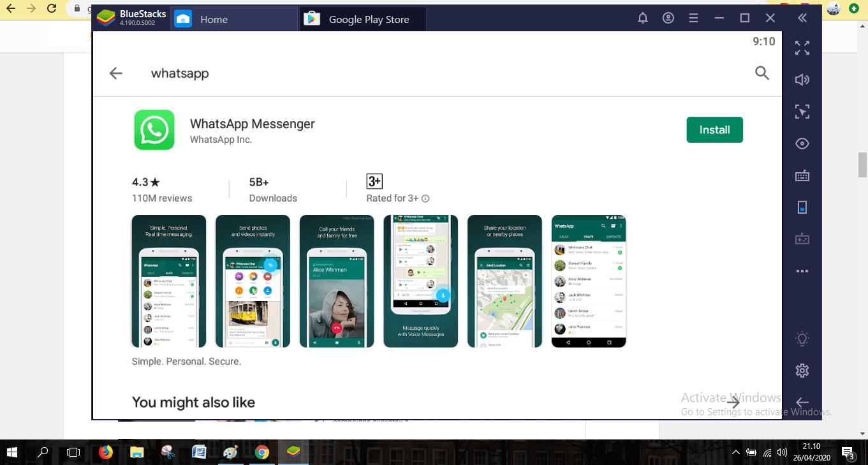
Task: Click the 'You might also like' heading
Action: pyautogui.click(x=193, y=402)
